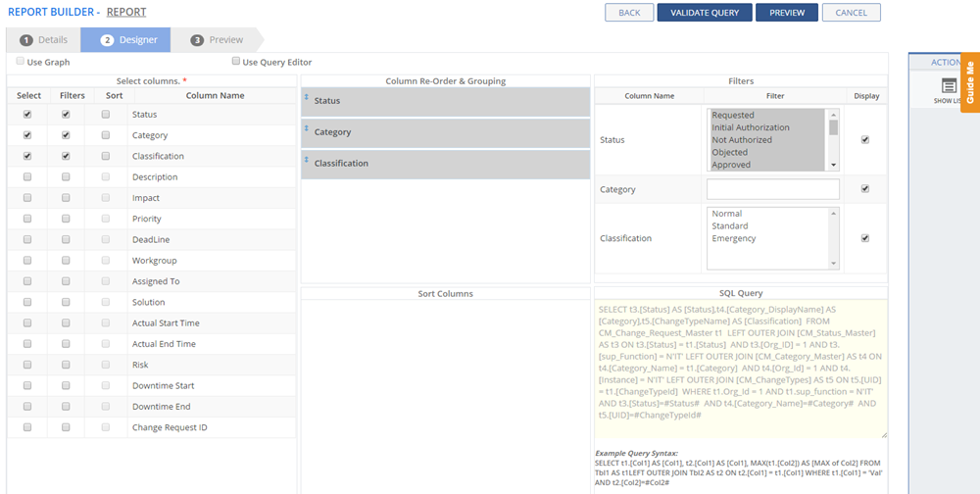
Task: Switch to the Preview step tab
Action: coord(217,40)
